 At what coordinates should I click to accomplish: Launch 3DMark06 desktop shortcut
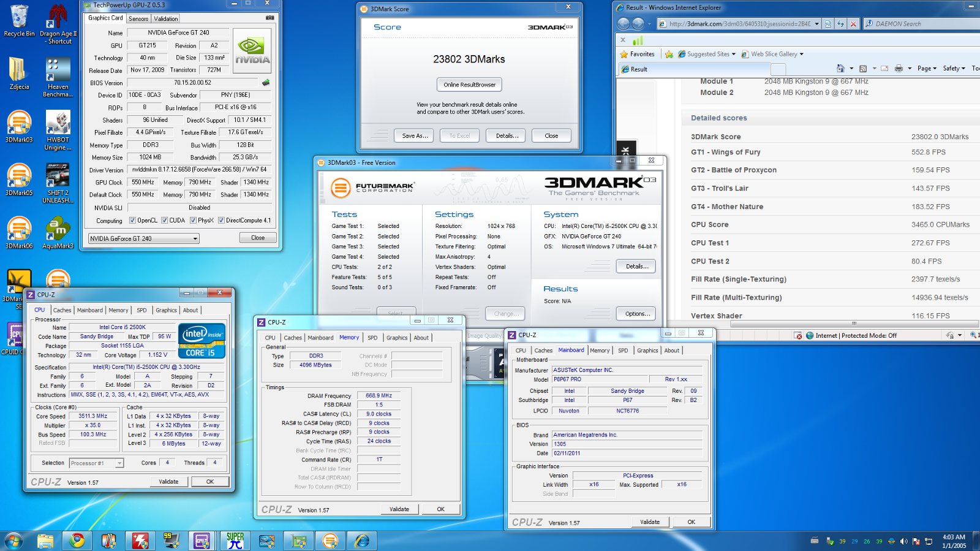point(19,233)
